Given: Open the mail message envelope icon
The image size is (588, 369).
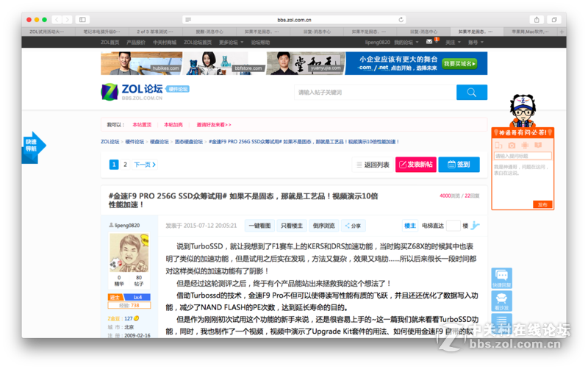Looking at the screenshot, I should pos(429,42).
